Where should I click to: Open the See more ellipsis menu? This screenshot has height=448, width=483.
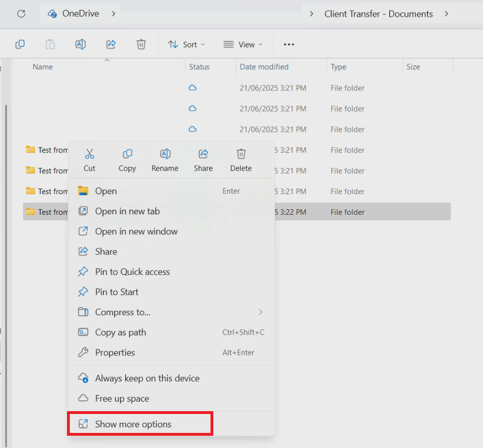pos(289,45)
